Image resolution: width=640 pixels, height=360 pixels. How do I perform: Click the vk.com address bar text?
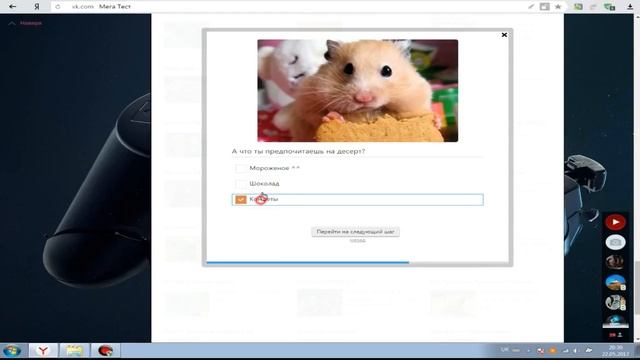pyautogui.click(x=82, y=7)
